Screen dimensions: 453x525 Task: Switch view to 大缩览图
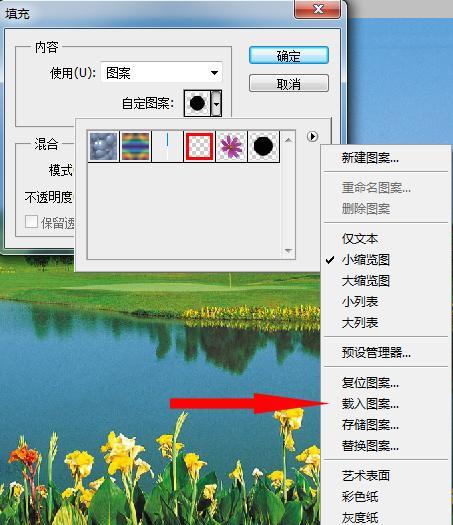(366, 281)
